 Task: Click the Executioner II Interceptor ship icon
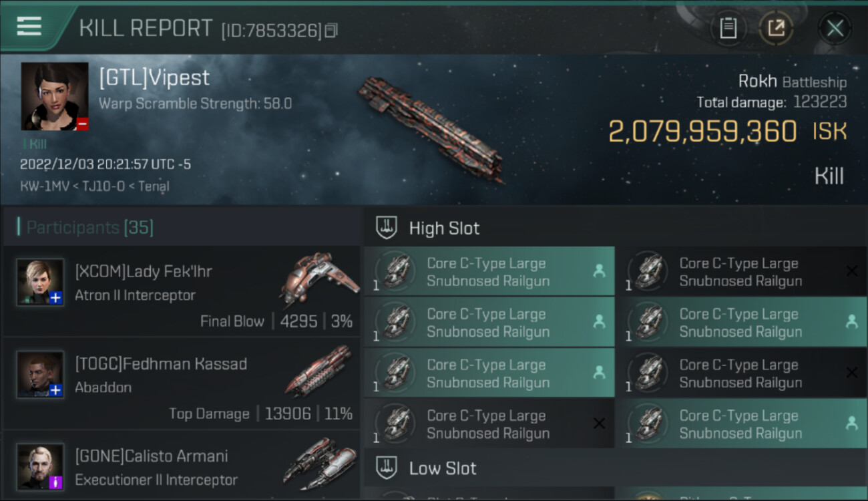pos(318,464)
